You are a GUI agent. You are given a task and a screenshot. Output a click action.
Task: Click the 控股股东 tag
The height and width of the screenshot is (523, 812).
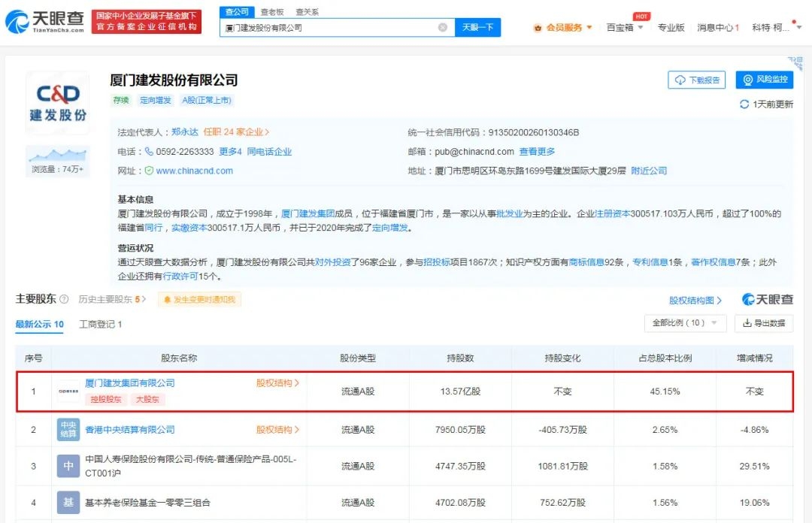point(106,399)
